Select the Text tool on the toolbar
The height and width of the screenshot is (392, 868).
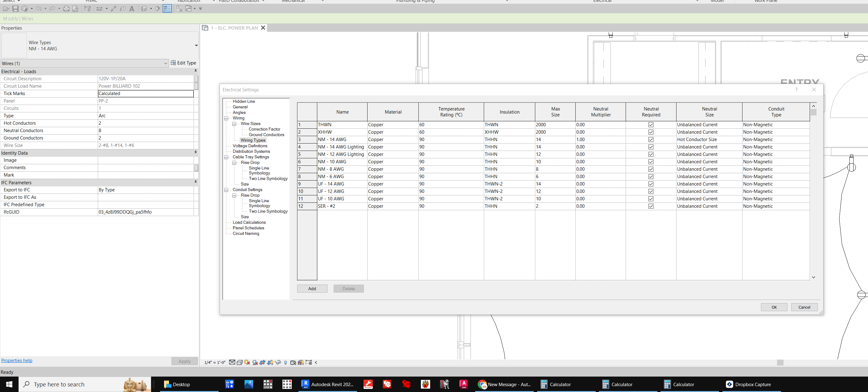(132, 8)
